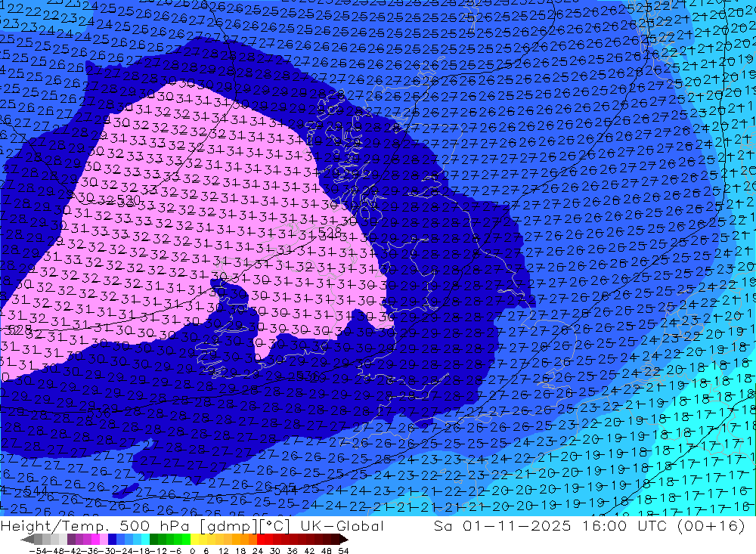Click the bright yellow legend swatch
Viewport: 756px width, 554px height.
coord(194,540)
